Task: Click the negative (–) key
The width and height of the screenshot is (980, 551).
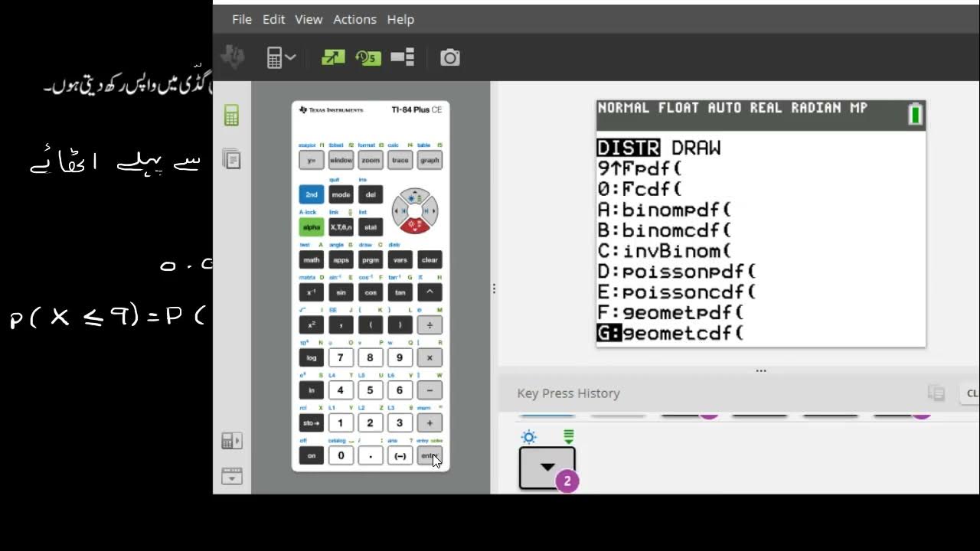Action: (400, 455)
